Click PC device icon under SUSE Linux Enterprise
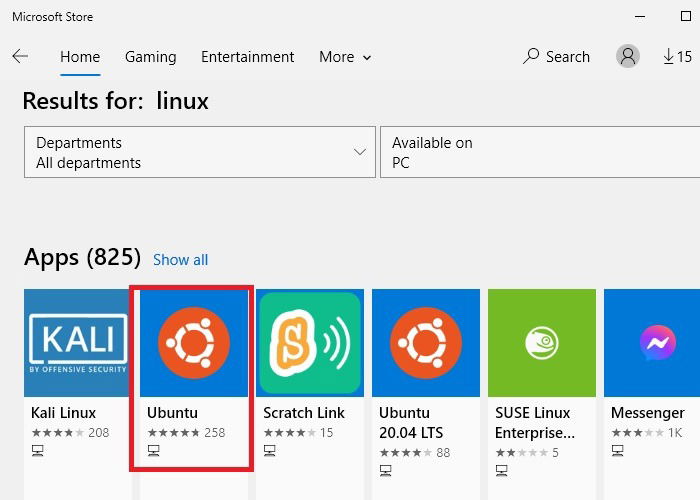This screenshot has width=700, height=500. click(502, 471)
